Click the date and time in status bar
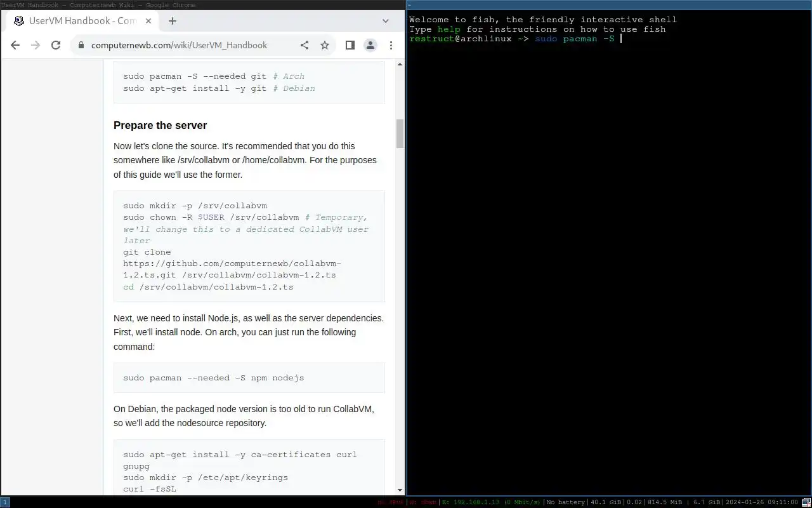Image resolution: width=812 pixels, height=508 pixels. [x=761, y=502]
